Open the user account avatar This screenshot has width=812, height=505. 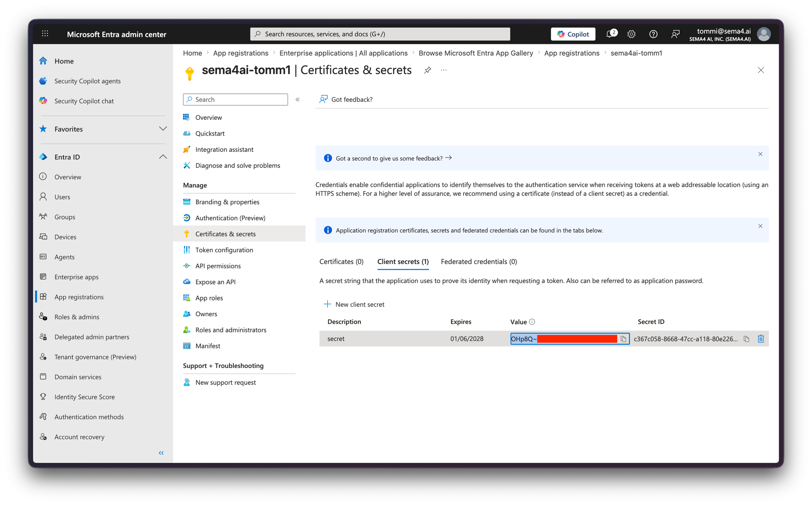coord(764,34)
